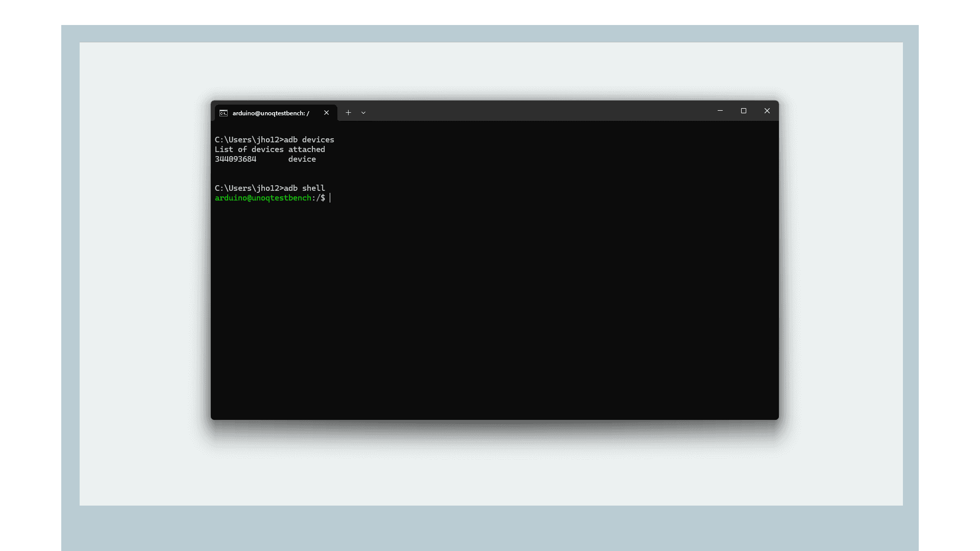Click the 'adb devices' command text
Image resolution: width=980 pixels, height=551 pixels.
309,140
